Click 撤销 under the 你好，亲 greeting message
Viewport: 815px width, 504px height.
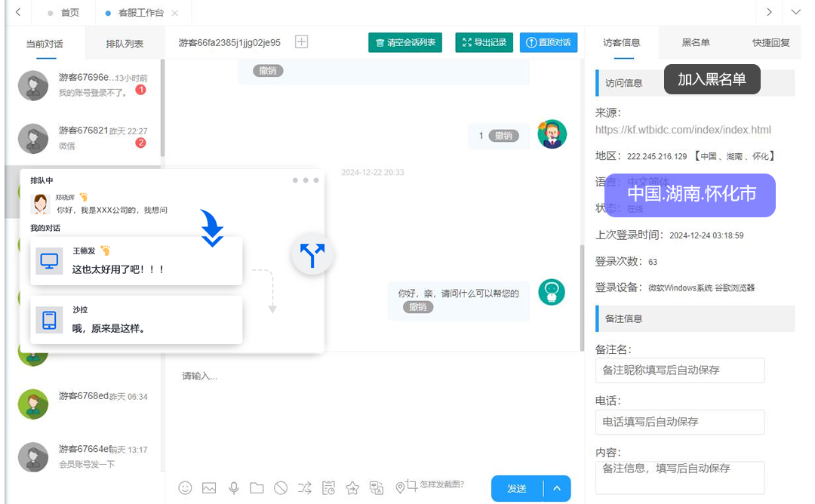coord(418,307)
